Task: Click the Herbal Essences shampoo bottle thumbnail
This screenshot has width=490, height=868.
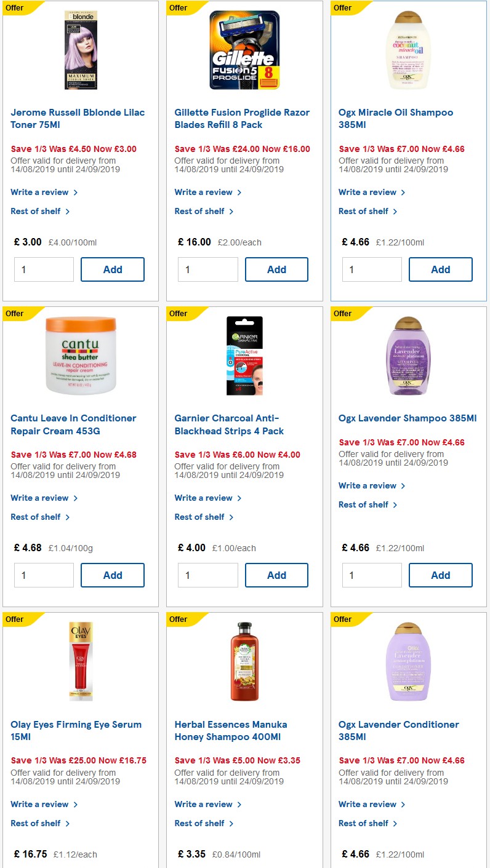Action: point(244,661)
